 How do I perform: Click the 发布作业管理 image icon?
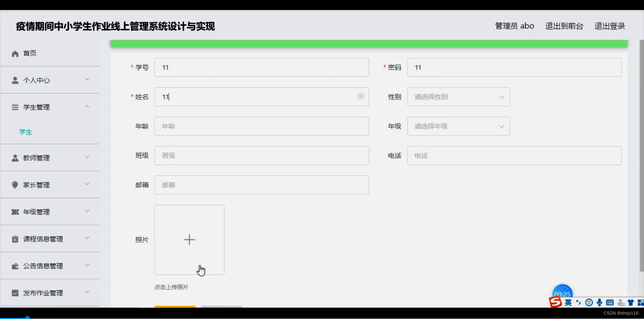14,292
